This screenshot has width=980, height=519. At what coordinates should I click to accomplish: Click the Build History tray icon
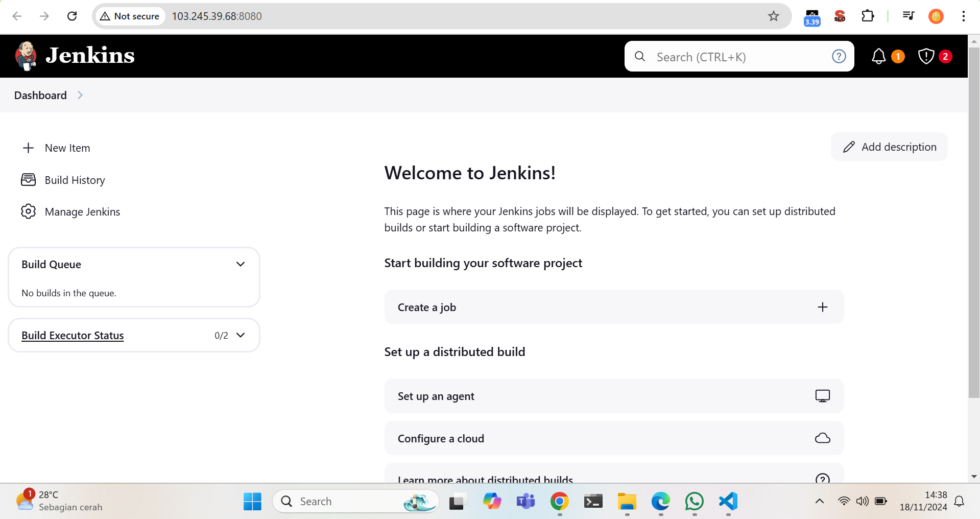[28, 180]
